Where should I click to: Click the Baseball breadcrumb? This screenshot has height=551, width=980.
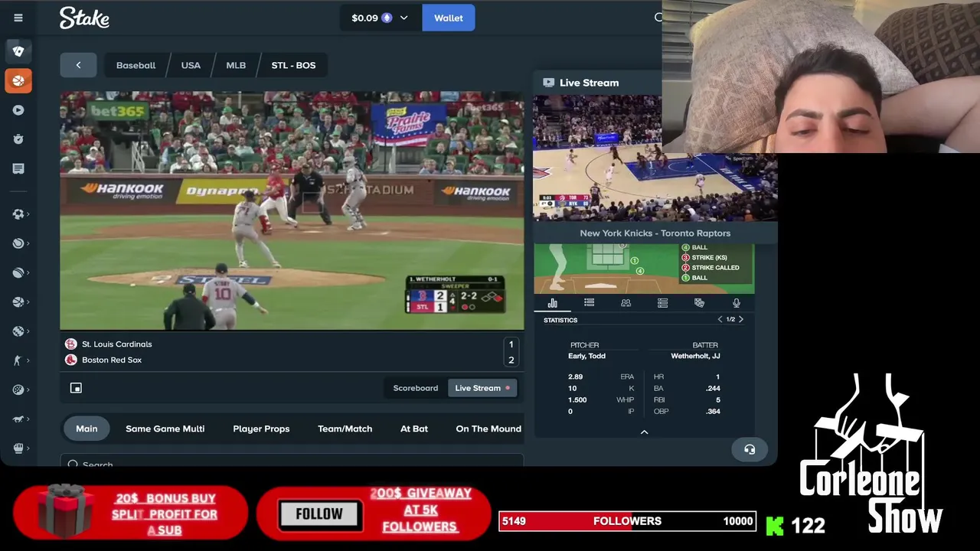pos(136,65)
